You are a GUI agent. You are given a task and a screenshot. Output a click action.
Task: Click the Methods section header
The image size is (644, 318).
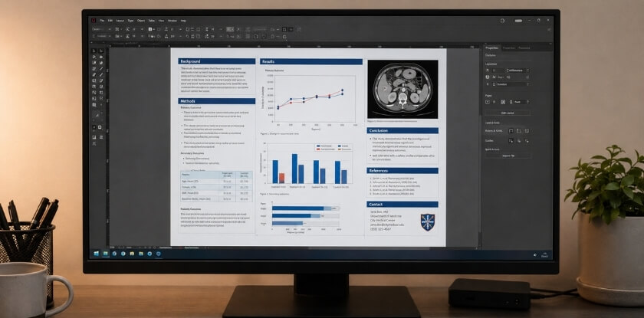coord(217,101)
